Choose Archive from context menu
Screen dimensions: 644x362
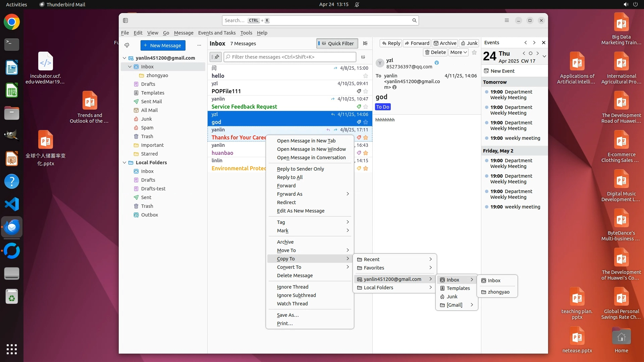click(285, 242)
